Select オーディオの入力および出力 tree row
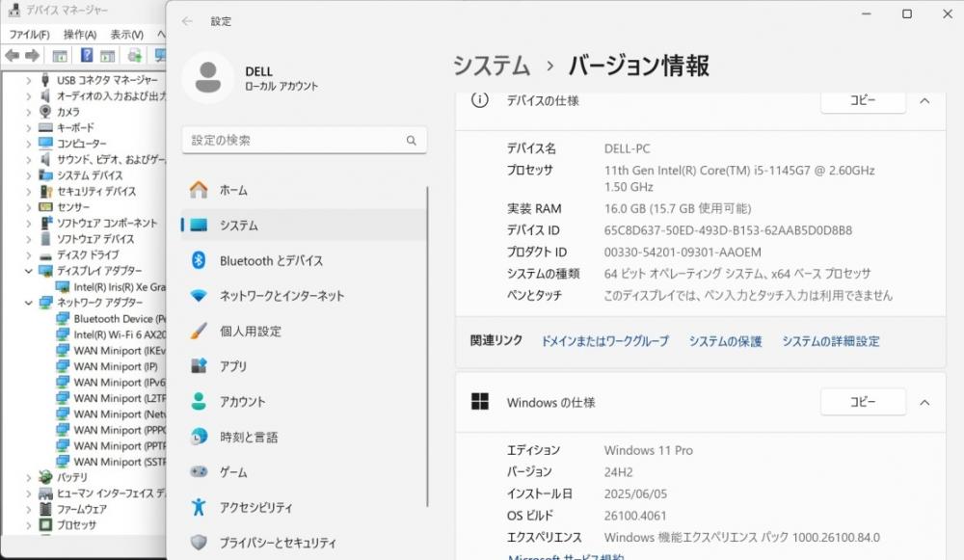Screen dimensions: 964x560 pos(102,95)
